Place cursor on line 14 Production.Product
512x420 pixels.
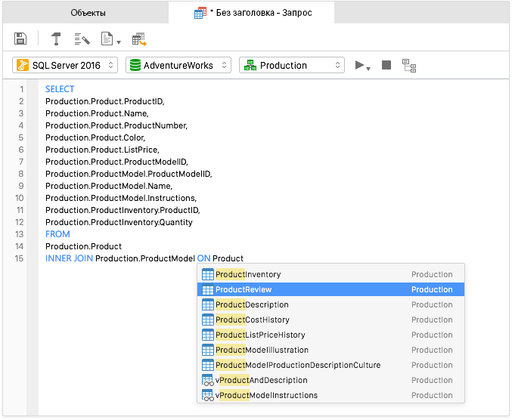tap(83, 246)
